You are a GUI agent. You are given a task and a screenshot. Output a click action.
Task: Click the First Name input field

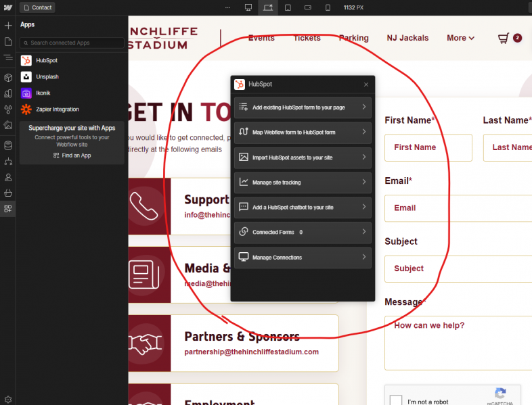pyautogui.click(x=428, y=147)
